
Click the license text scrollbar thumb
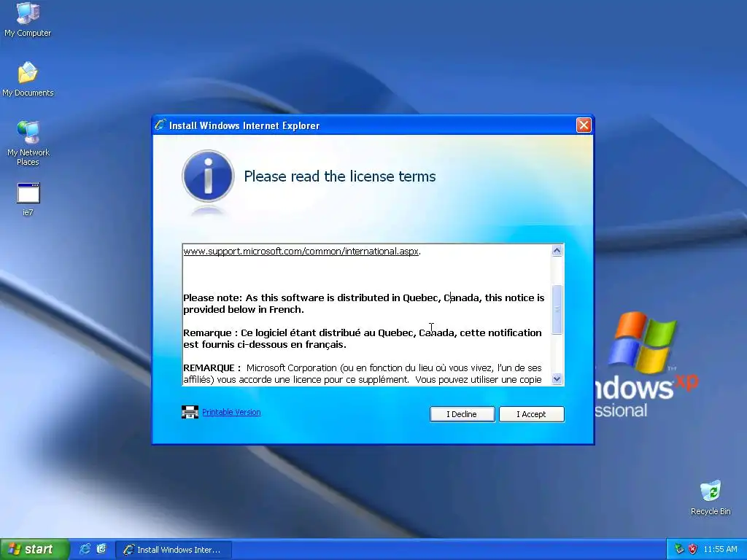(x=557, y=309)
